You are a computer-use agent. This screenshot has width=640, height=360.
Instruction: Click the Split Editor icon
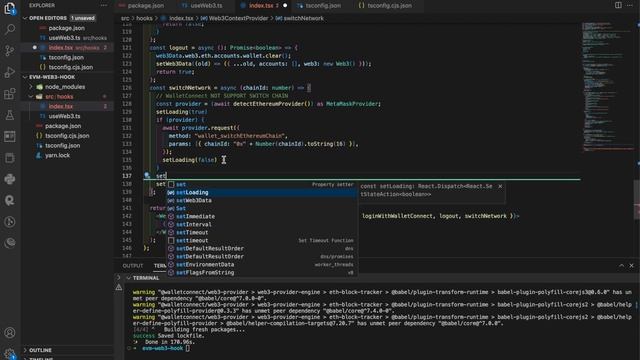point(618,5)
